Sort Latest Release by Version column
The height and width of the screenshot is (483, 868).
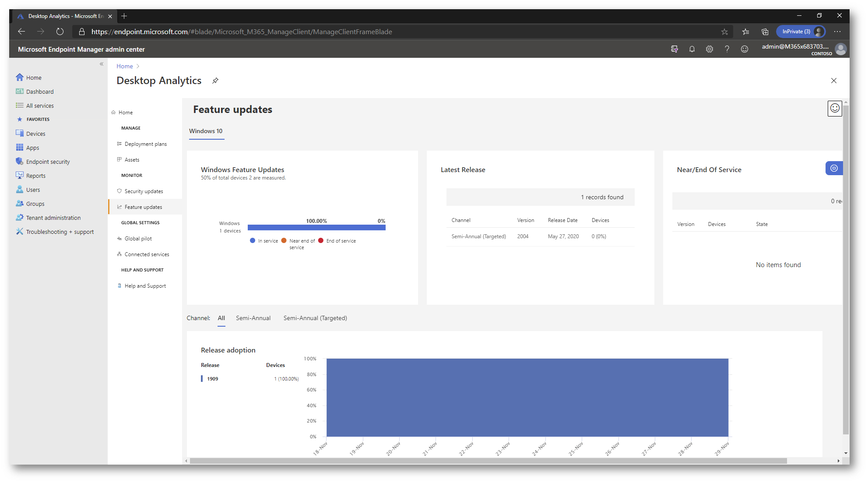pyautogui.click(x=525, y=220)
